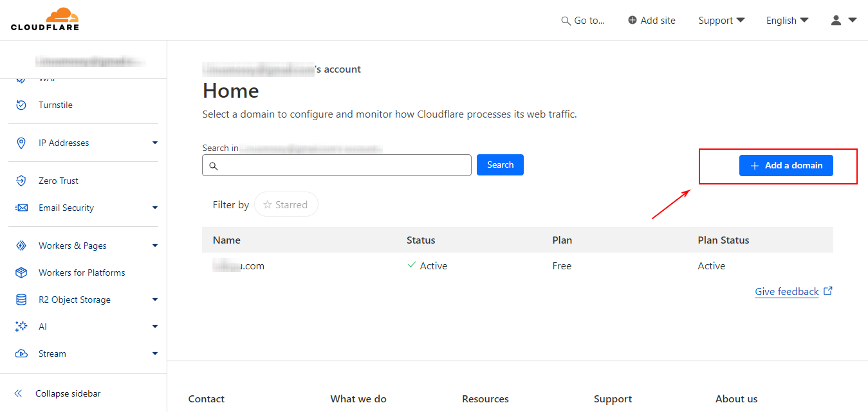This screenshot has height=412, width=868.
Task: Click the Turnstile icon in sidebar
Action: (21, 105)
